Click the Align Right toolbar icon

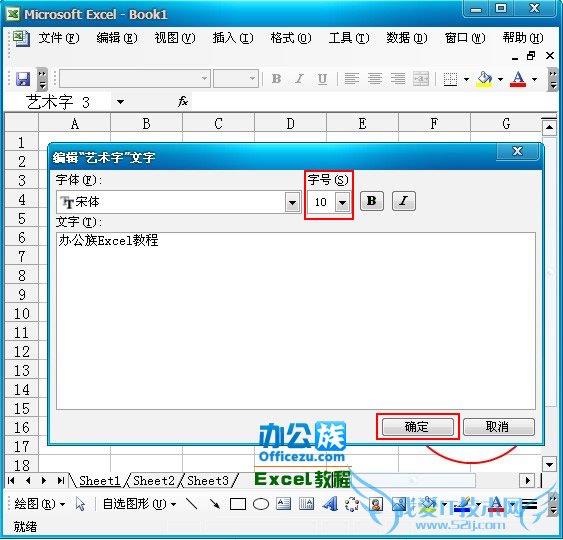point(397,79)
